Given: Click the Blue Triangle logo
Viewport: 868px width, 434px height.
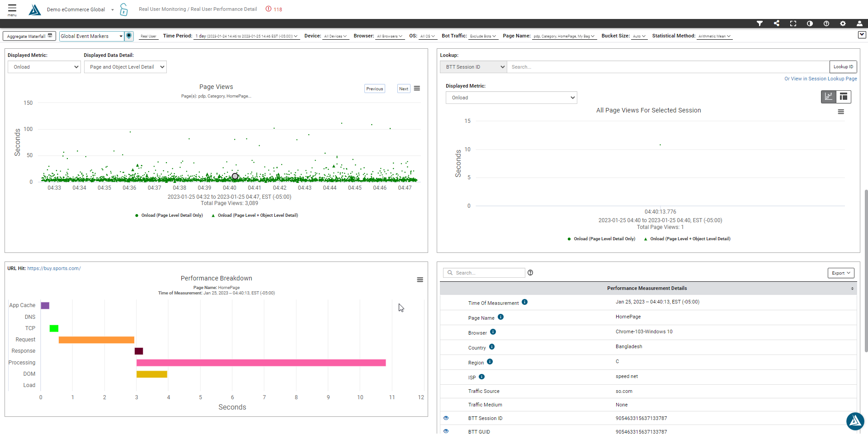Looking at the screenshot, I should 34,9.
